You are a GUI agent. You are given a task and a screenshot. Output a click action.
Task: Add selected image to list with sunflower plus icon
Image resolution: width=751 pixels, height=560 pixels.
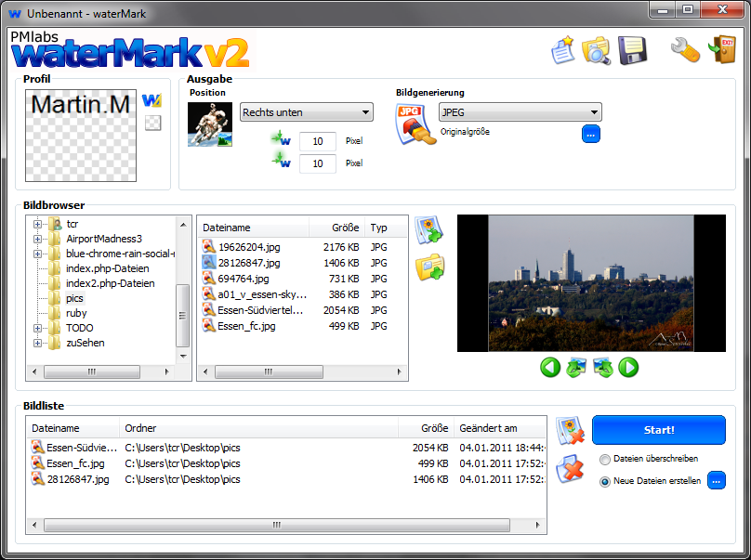pyautogui.click(x=428, y=230)
